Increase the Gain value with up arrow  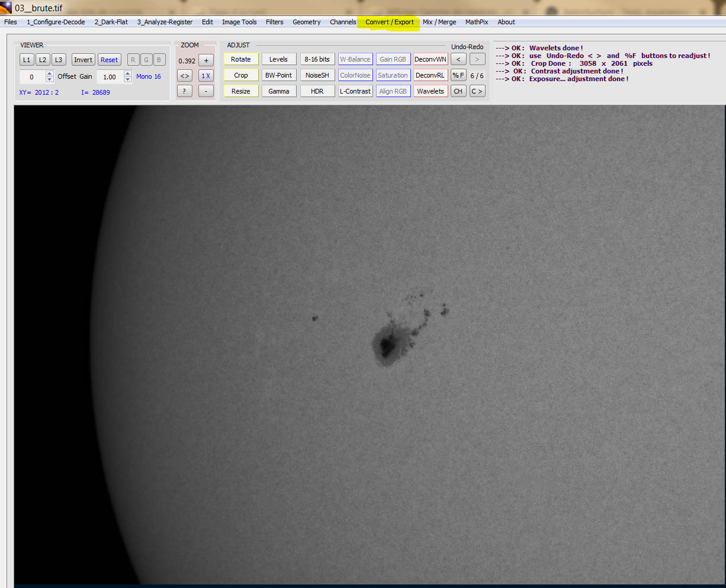pyautogui.click(x=128, y=73)
